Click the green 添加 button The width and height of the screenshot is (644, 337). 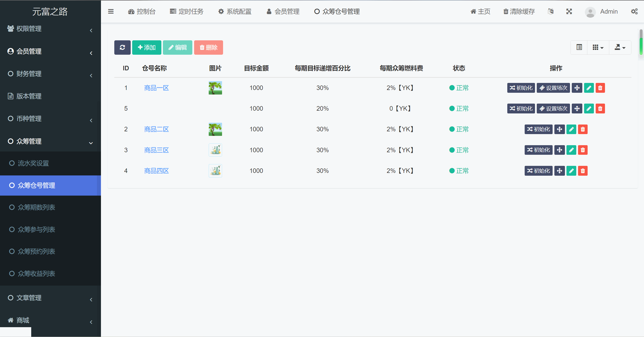(x=147, y=47)
